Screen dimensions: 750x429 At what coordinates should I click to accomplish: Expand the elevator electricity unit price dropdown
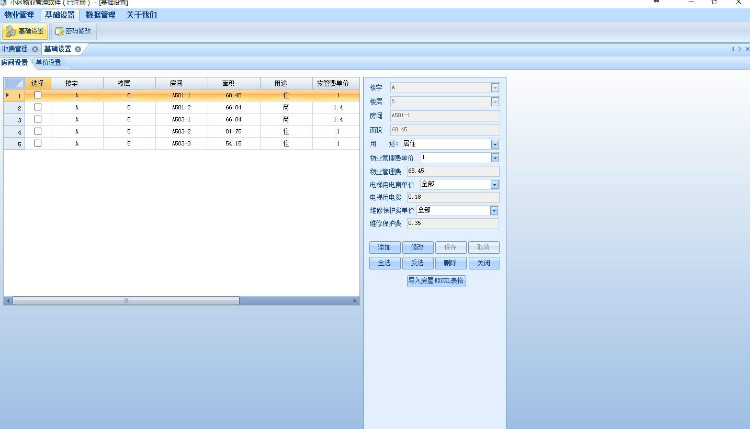coord(495,184)
